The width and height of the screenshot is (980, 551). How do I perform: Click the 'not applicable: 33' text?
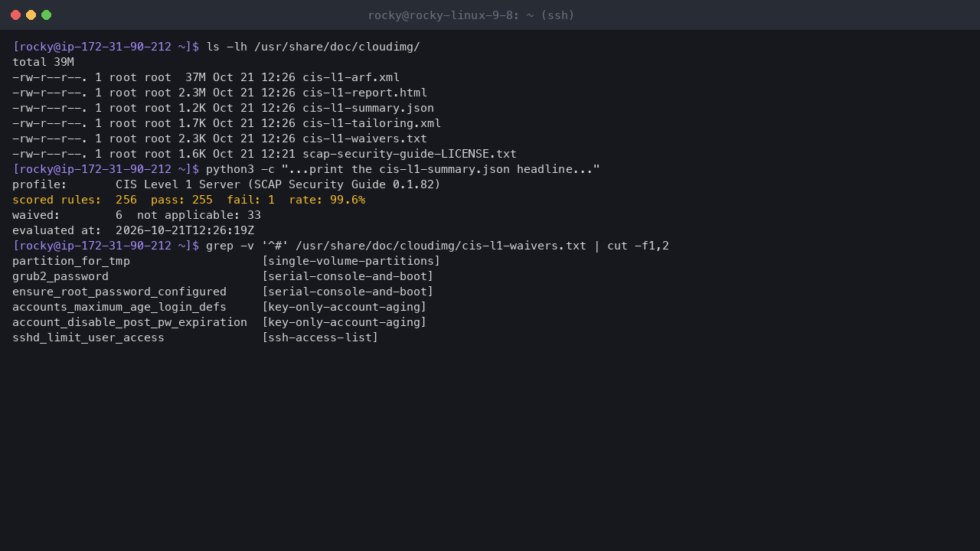(199, 215)
